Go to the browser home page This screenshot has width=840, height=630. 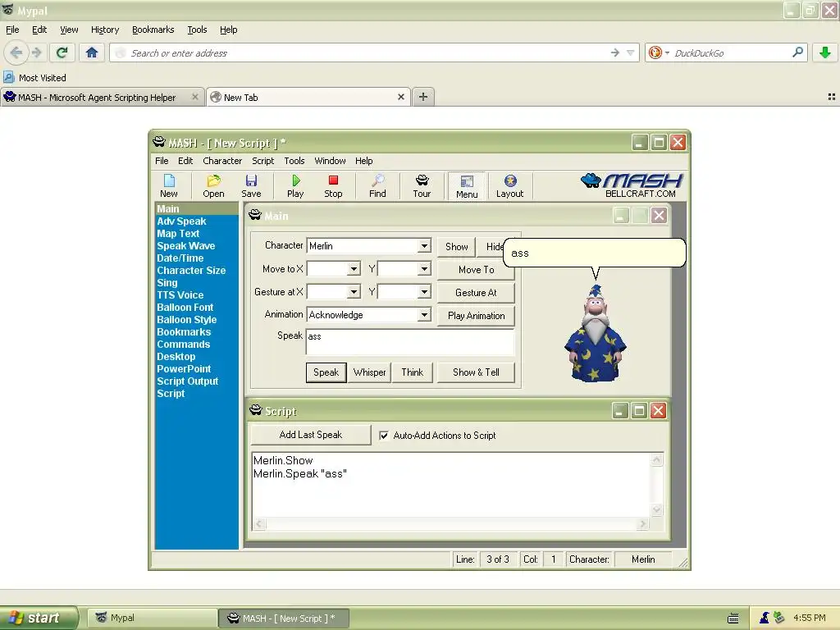(x=92, y=52)
